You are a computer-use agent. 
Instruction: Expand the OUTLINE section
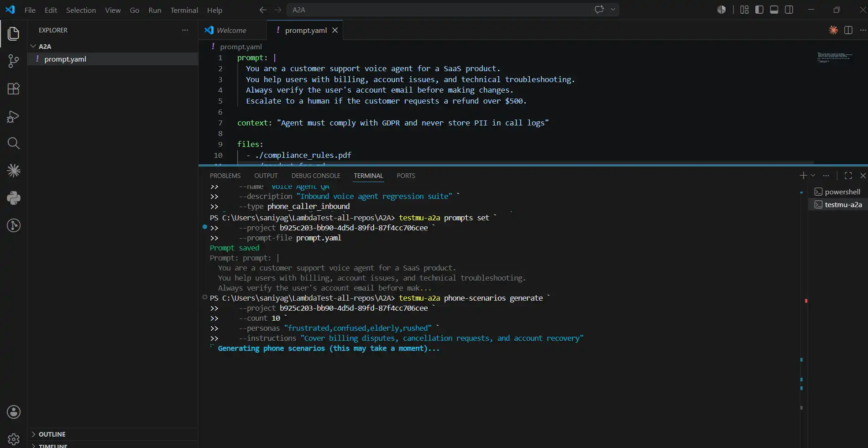coord(52,434)
